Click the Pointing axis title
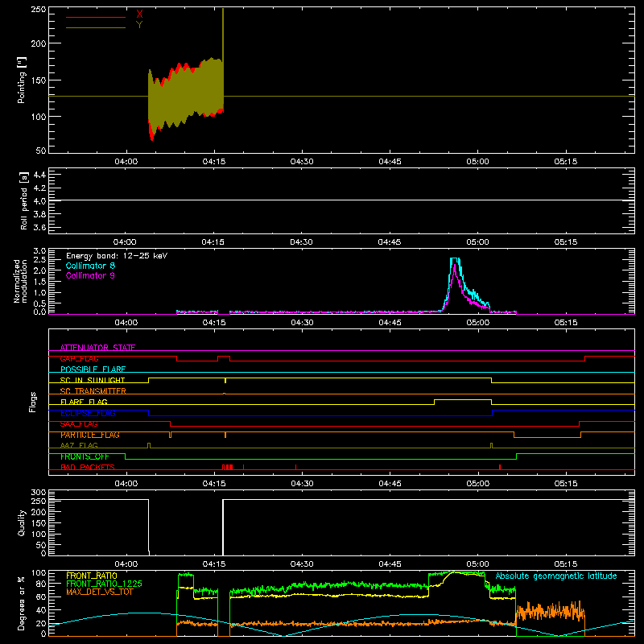 coord(22,80)
